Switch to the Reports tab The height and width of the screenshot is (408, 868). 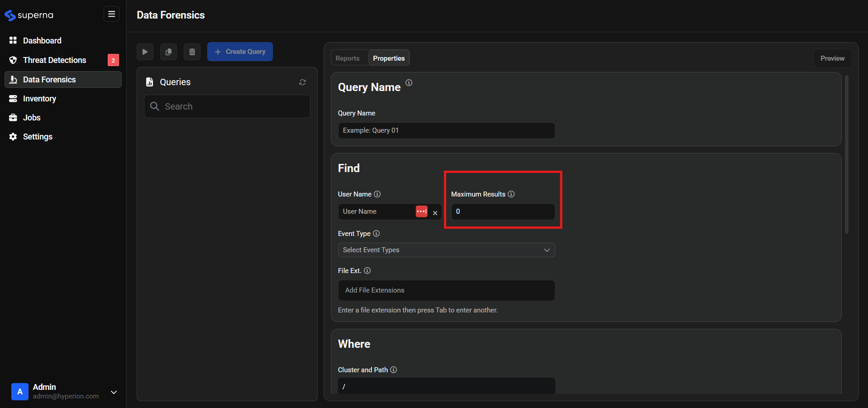point(348,58)
